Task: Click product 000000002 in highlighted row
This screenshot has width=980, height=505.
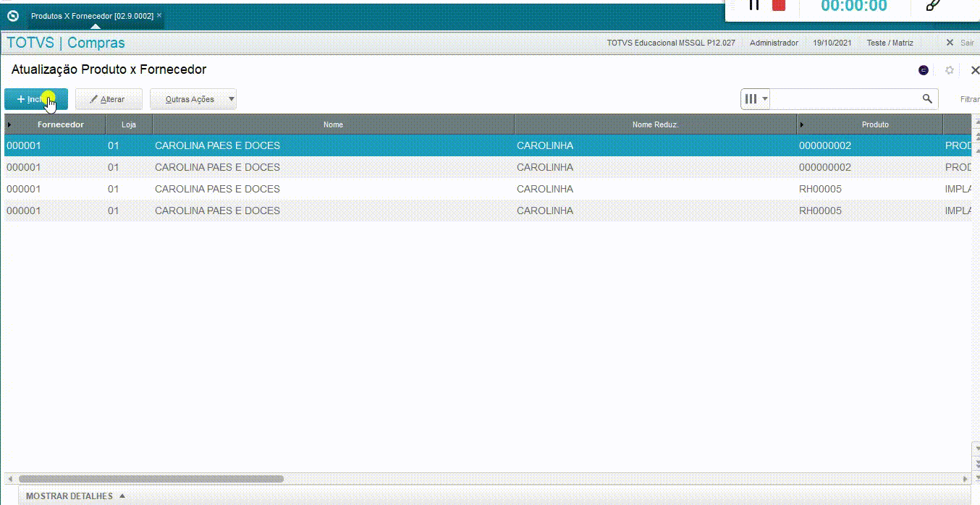Action: point(825,145)
